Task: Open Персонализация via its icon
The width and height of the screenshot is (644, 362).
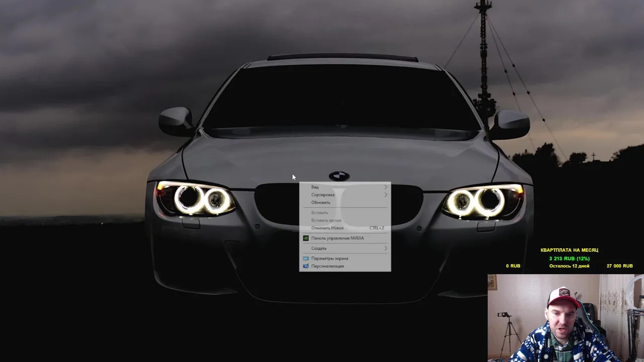Action: (x=306, y=266)
